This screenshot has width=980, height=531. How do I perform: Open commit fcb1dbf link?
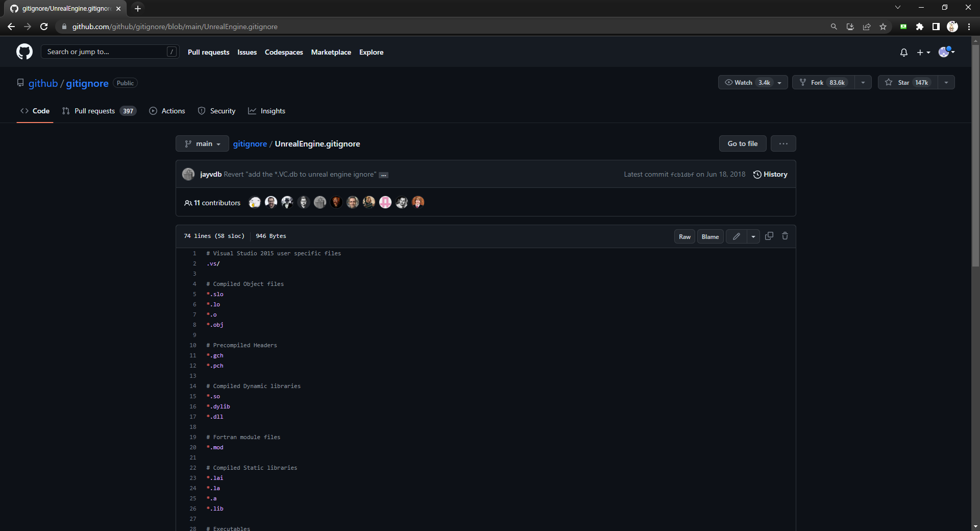tap(682, 175)
